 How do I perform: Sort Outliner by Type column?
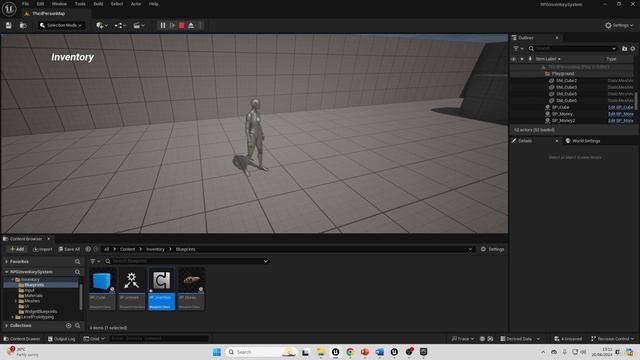(611, 59)
